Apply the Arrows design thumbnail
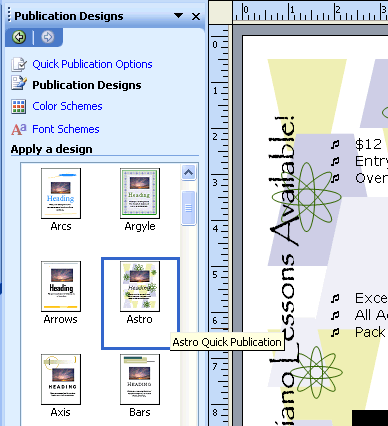388x426 pixels. (x=61, y=286)
